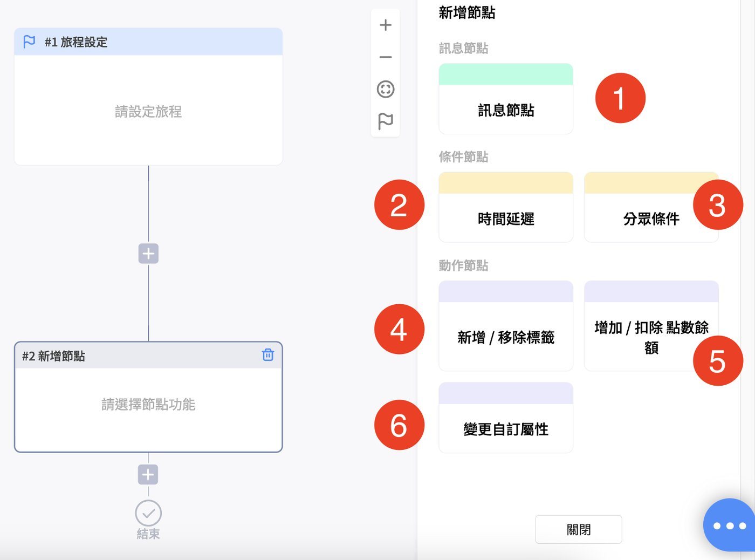Add a node below #2 新增節點
755x560 pixels.
(x=148, y=475)
